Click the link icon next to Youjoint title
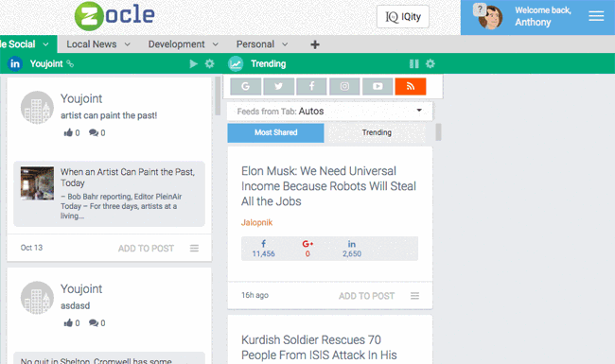This screenshot has height=364, width=615. [x=70, y=63]
